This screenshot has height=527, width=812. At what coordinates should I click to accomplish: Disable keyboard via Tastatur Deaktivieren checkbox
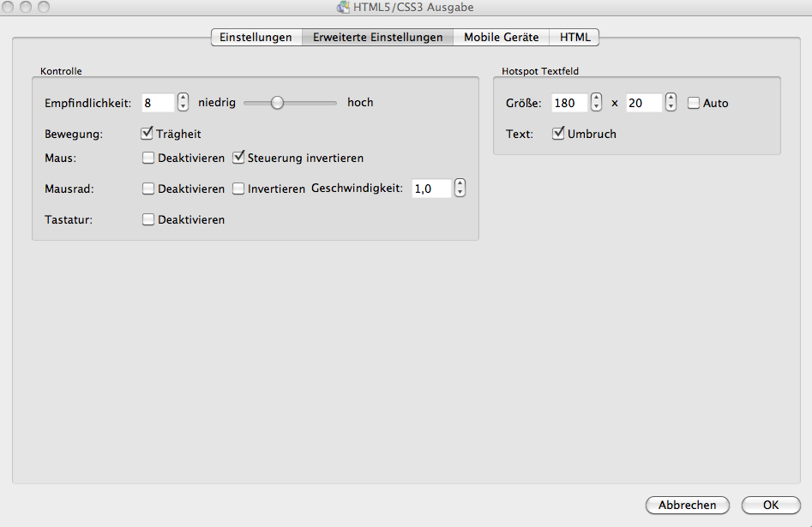click(x=148, y=219)
